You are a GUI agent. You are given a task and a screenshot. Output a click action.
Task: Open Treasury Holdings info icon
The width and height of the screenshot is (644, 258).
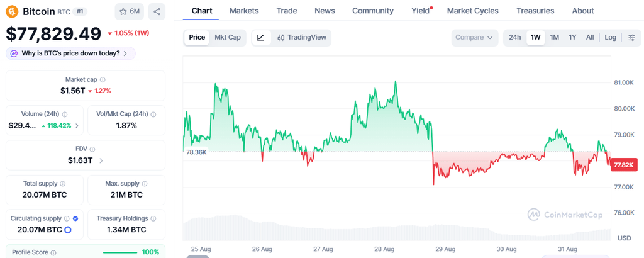pos(153,218)
